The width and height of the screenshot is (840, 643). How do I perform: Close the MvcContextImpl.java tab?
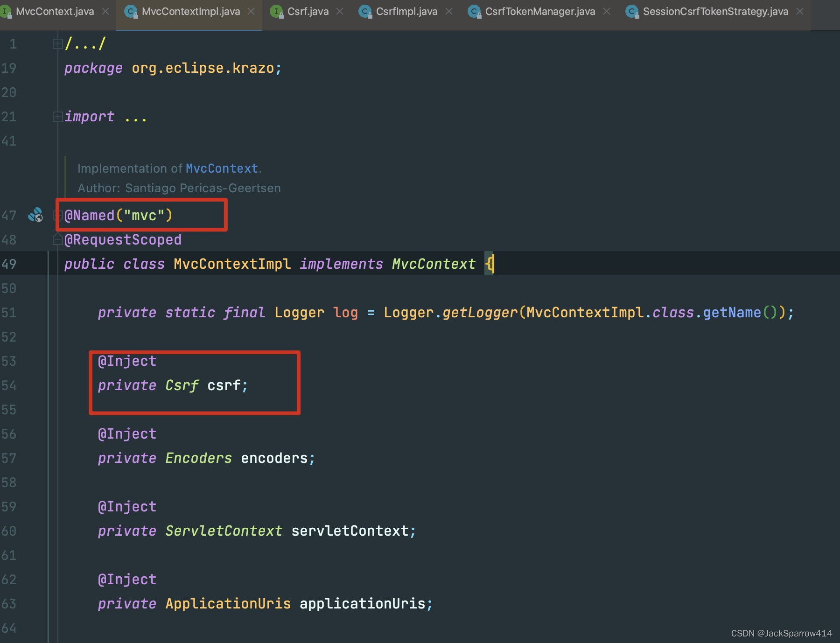[x=251, y=11]
